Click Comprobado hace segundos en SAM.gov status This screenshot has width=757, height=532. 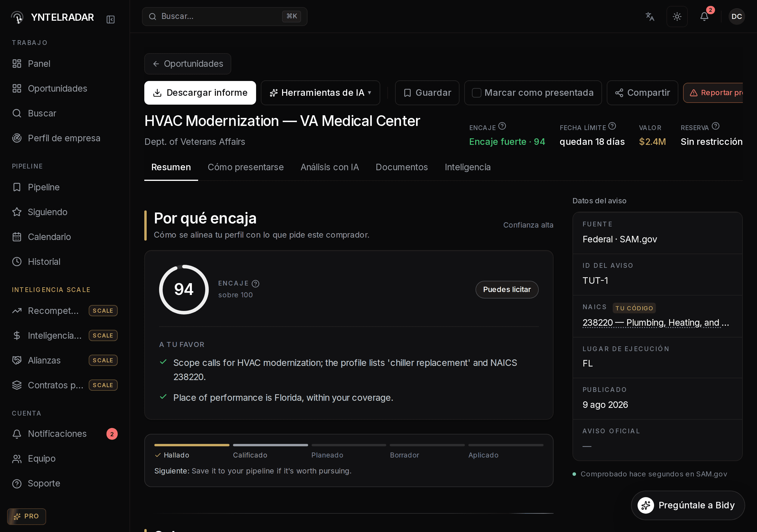point(650,474)
